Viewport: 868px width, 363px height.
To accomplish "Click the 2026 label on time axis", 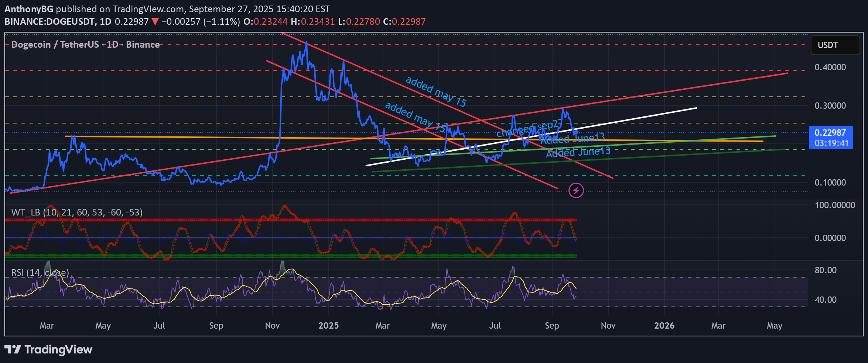I will point(664,326).
